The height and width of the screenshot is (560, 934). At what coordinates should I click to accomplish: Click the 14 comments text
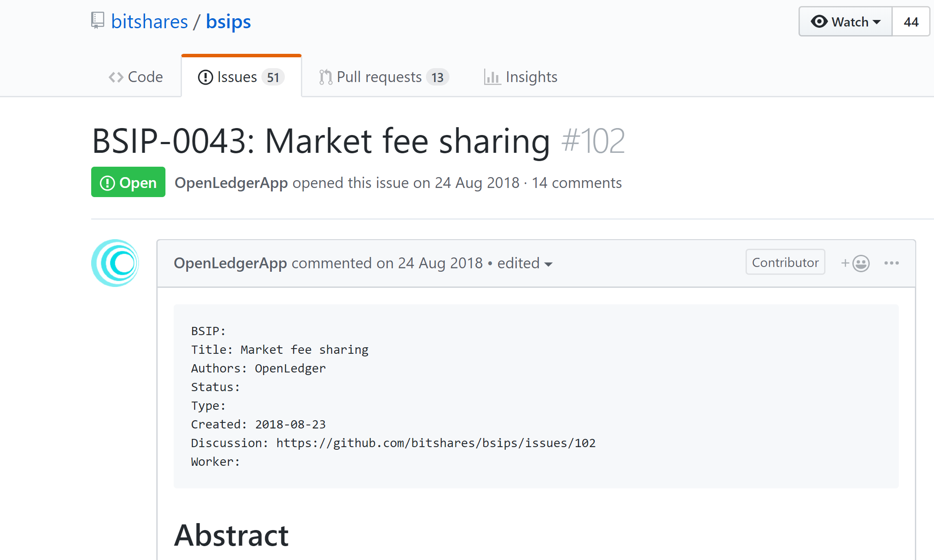click(577, 183)
